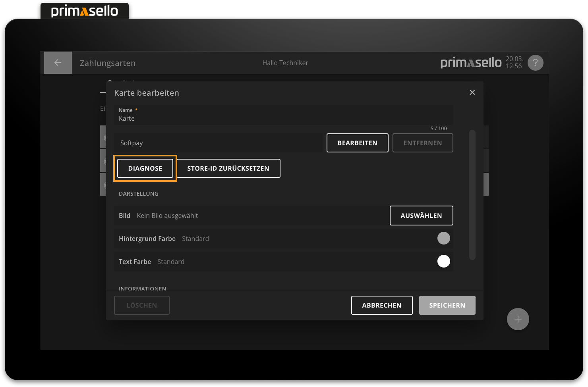
Task: Click the plus button to add an entry
Action: tap(518, 319)
